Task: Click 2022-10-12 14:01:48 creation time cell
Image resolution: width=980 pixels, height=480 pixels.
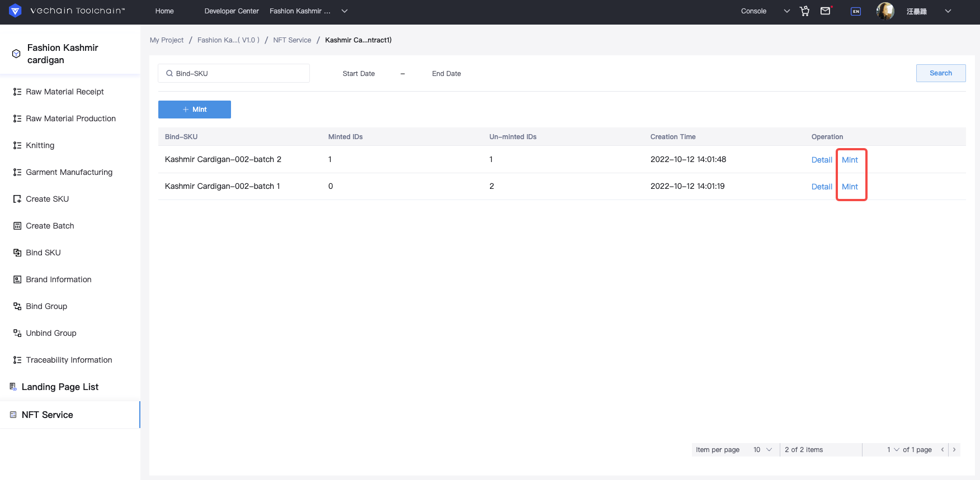Action: tap(688, 159)
